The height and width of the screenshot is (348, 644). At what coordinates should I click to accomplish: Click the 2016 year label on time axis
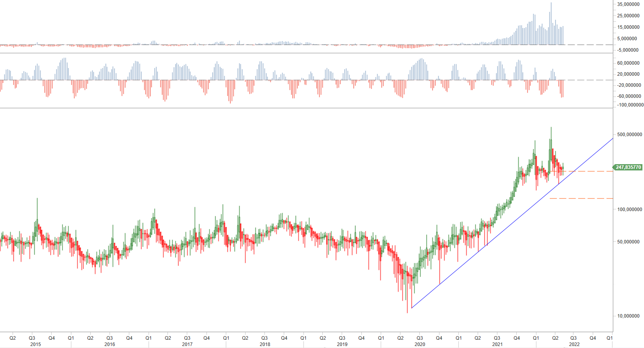point(110,344)
